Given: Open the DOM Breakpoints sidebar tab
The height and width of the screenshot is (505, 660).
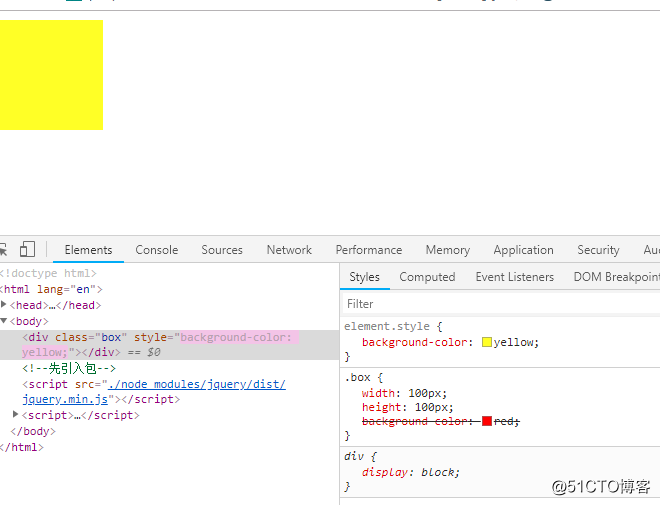Looking at the screenshot, I should click(617, 277).
